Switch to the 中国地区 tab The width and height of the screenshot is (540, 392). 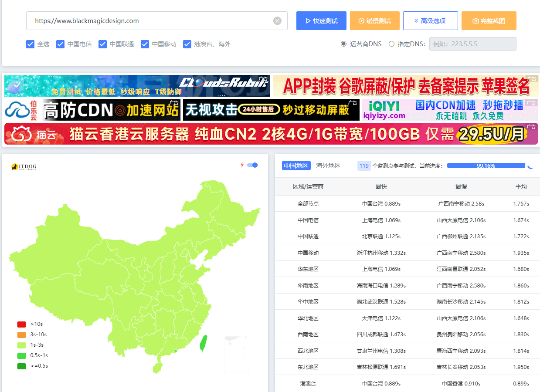pyautogui.click(x=296, y=166)
